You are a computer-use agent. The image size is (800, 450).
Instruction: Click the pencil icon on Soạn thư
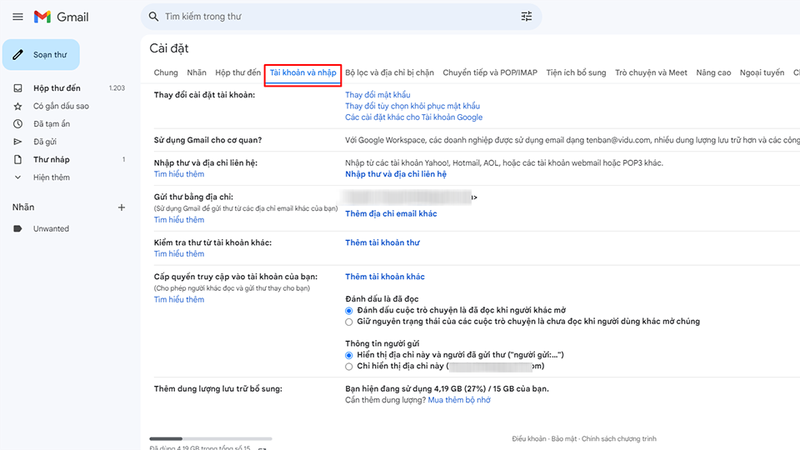18,55
